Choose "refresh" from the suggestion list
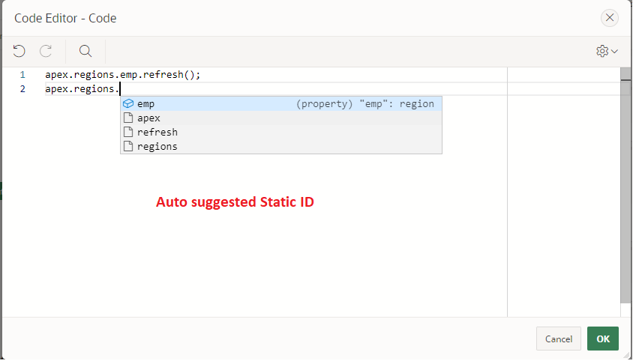Image resolution: width=633 pixels, height=364 pixels. pyautogui.click(x=157, y=133)
